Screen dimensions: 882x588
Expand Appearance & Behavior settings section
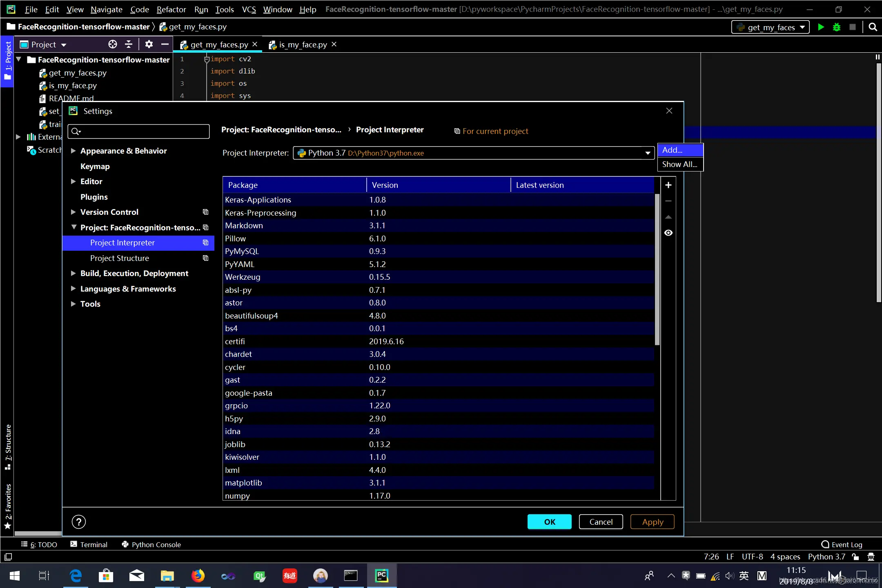(x=73, y=151)
